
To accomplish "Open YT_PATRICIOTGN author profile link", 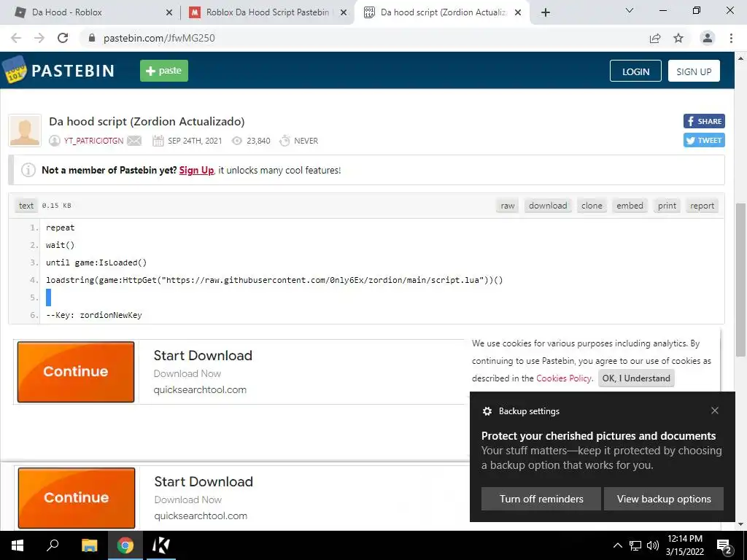I will 93,141.
